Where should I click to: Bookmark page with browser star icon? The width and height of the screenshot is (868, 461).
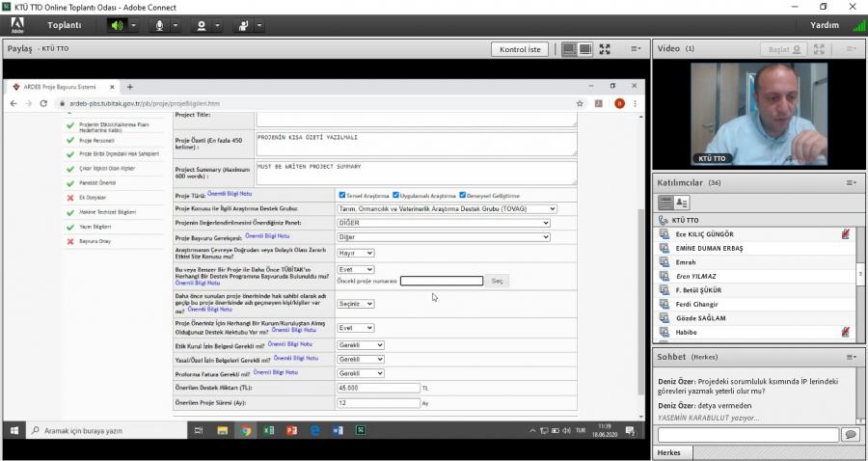coord(580,103)
